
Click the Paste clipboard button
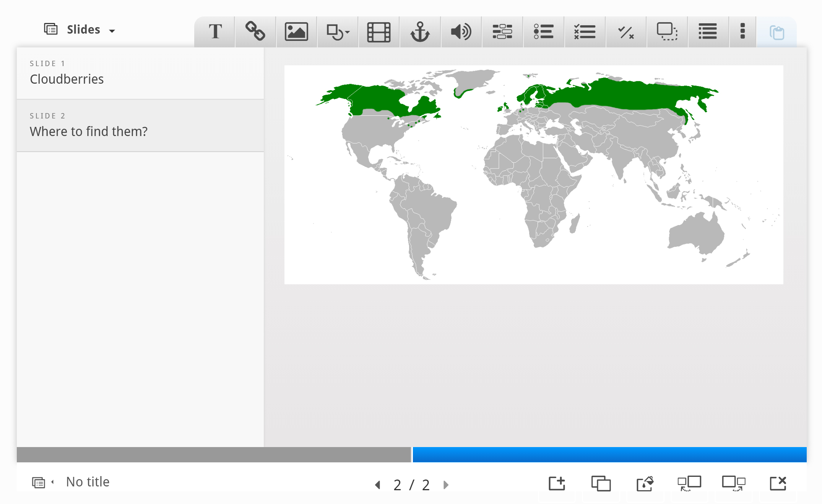[x=777, y=32]
